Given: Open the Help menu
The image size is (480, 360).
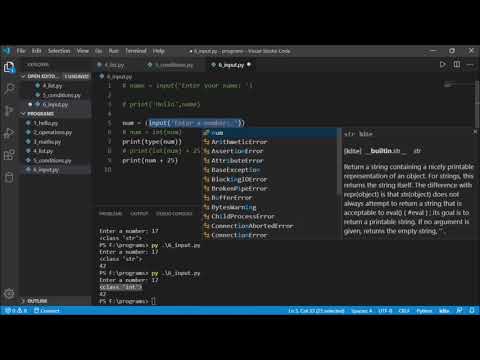Looking at the screenshot, I should click(159, 51).
